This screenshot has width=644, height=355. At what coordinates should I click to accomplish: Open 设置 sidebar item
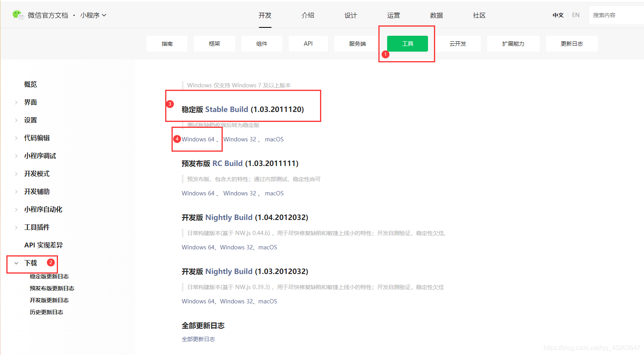pyautogui.click(x=31, y=120)
